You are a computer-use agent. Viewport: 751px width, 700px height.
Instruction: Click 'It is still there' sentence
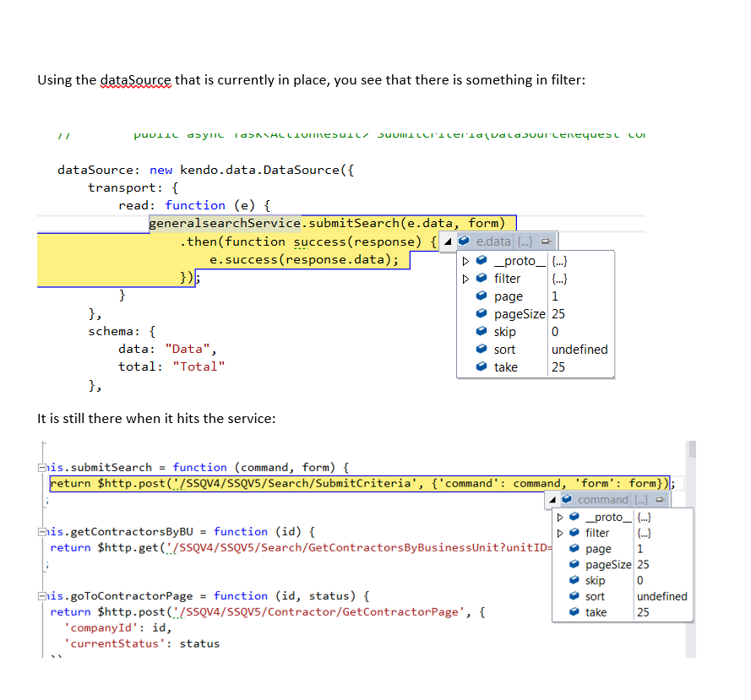coord(156,419)
